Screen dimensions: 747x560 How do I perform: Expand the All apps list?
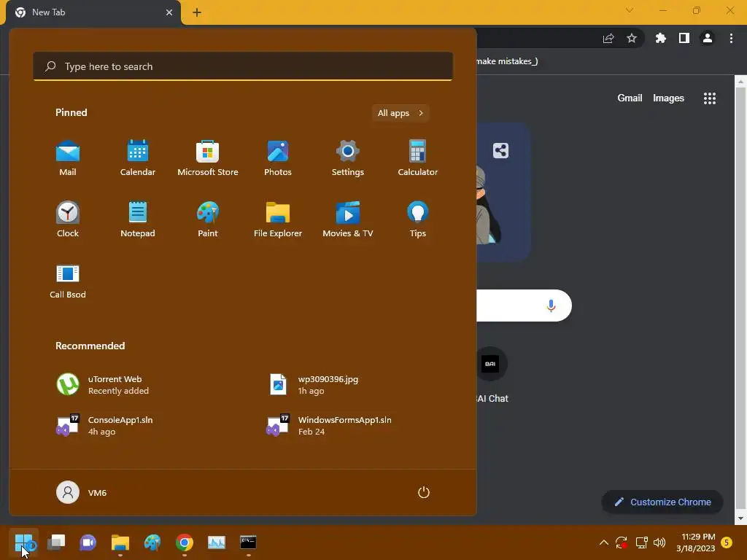(x=400, y=113)
